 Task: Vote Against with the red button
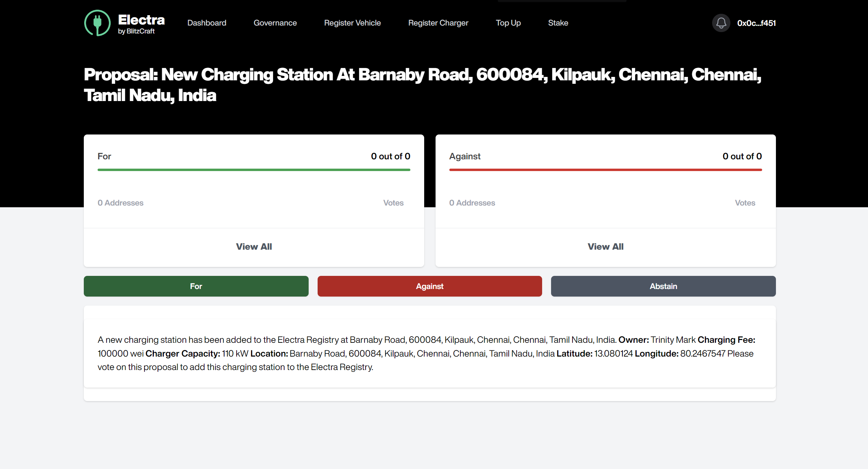click(430, 286)
